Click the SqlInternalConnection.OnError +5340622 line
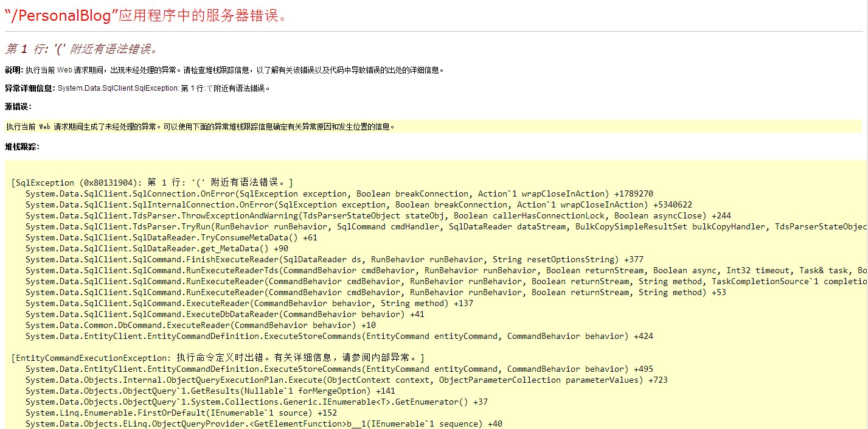 tap(358, 204)
